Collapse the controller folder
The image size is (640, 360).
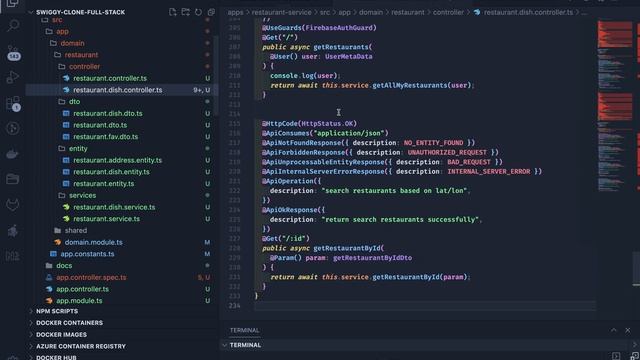pos(84,67)
